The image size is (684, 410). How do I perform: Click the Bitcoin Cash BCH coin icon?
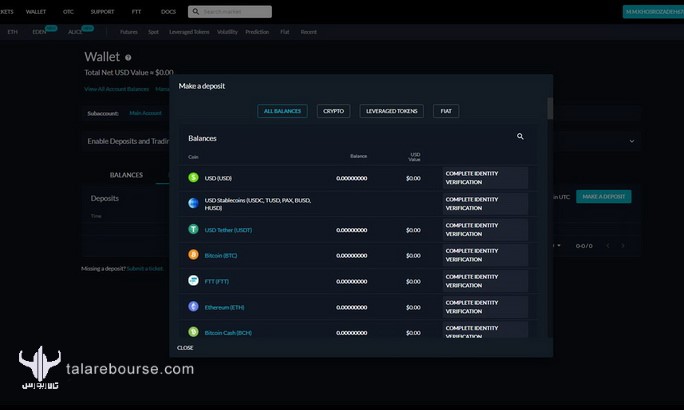click(193, 332)
